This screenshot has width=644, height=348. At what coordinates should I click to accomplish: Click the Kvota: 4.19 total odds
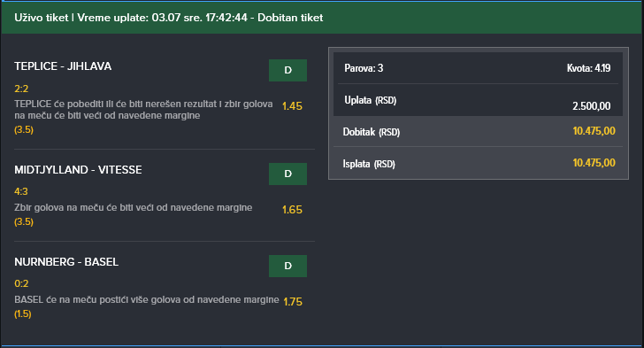[x=588, y=68]
